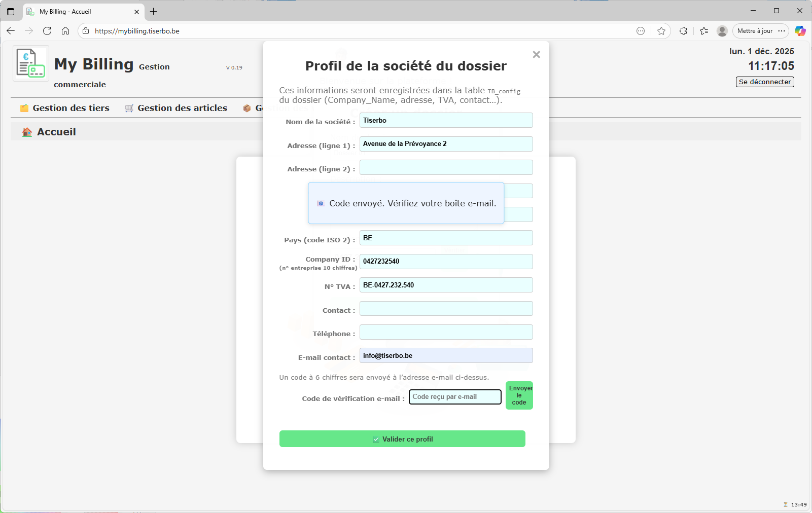Open Copilot from the browser toolbar
The width and height of the screenshot is (812, 513).
(x=800, y=31)
